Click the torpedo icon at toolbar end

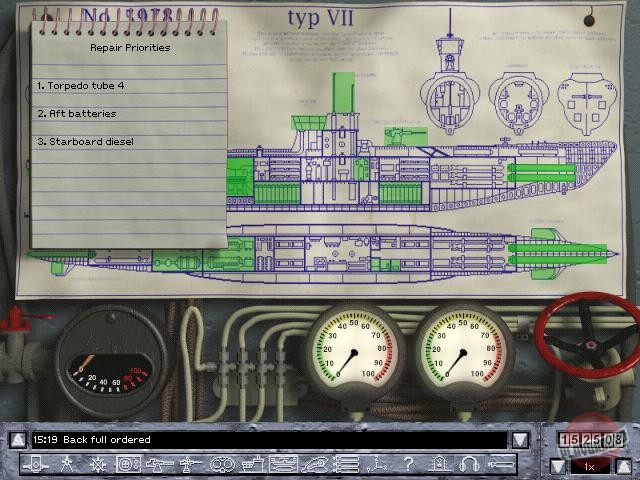(499, 464)
